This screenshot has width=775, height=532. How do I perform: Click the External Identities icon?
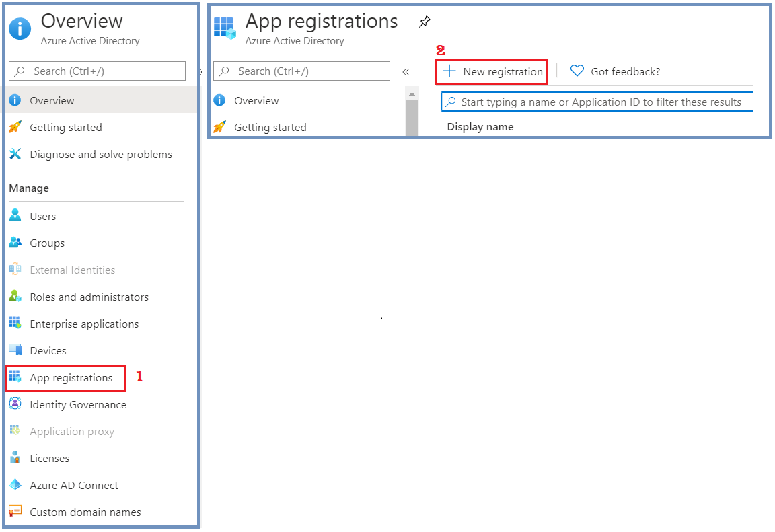[15, 269]
